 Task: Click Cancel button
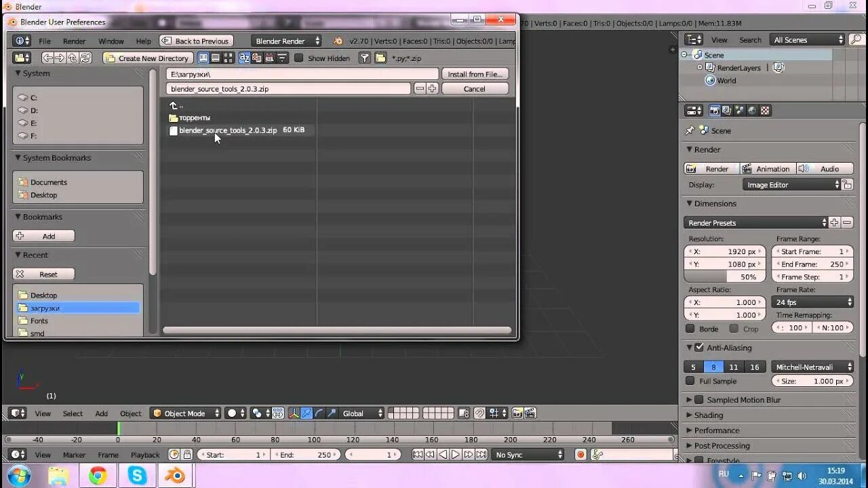tap(475, 89)
